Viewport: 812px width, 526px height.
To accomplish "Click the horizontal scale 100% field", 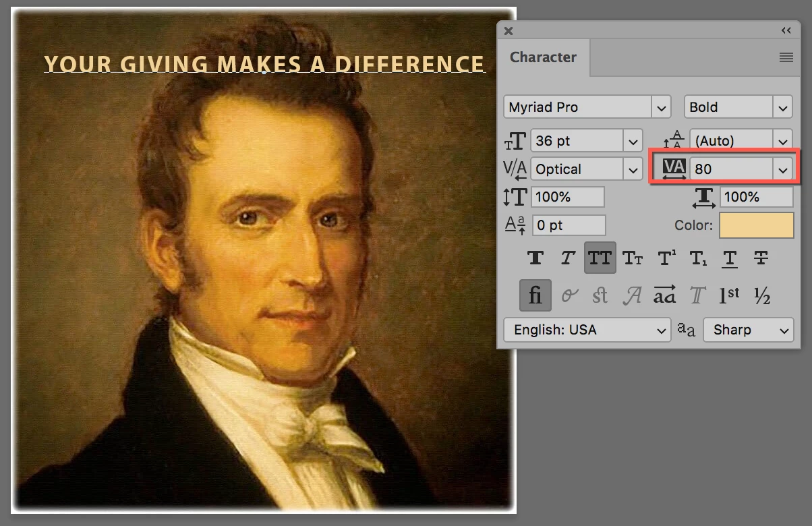I will tap(757, 197).
